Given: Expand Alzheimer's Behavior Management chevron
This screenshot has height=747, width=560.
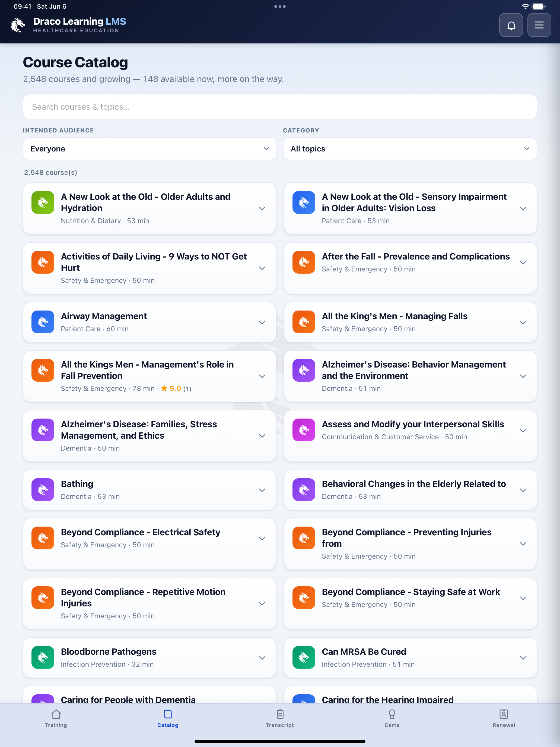Looking at the screenshot, I should pyautogui.click(x=523, y=376).
